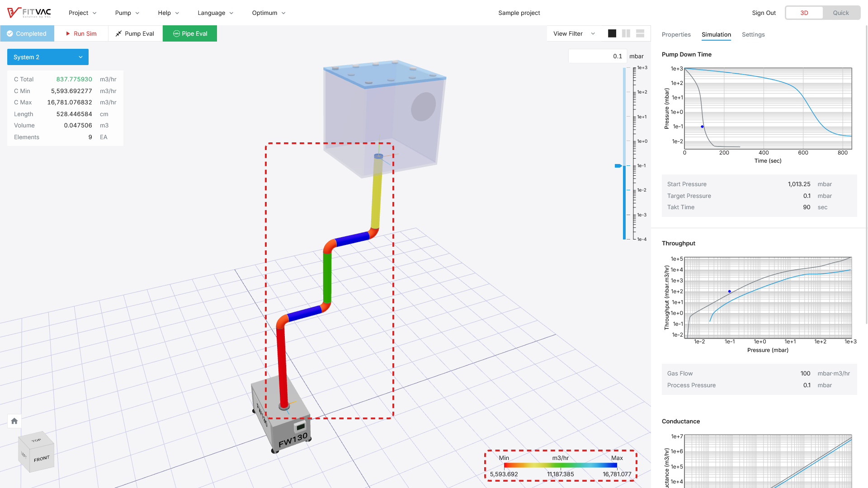Click the pressure slider handle

[618, 166]
